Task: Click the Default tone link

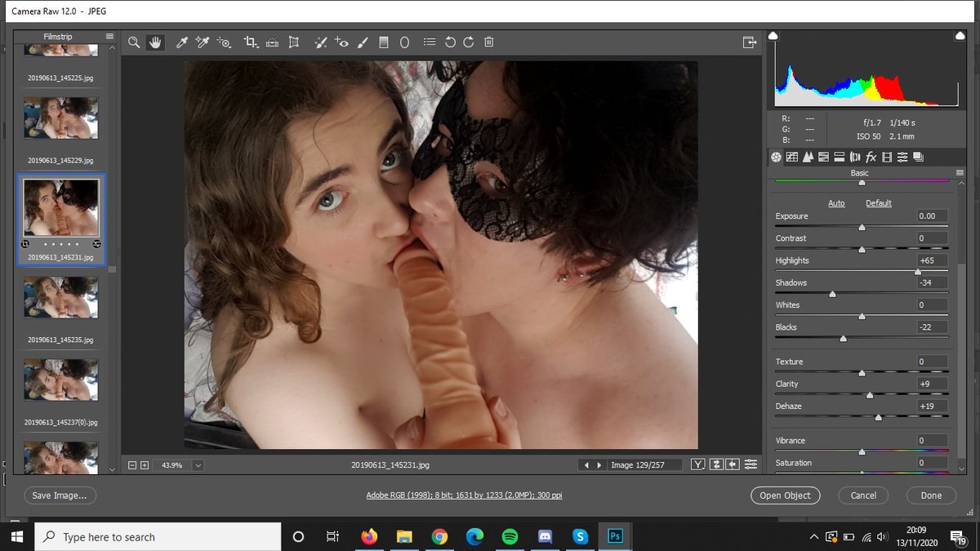Action: tap(879, 203)
